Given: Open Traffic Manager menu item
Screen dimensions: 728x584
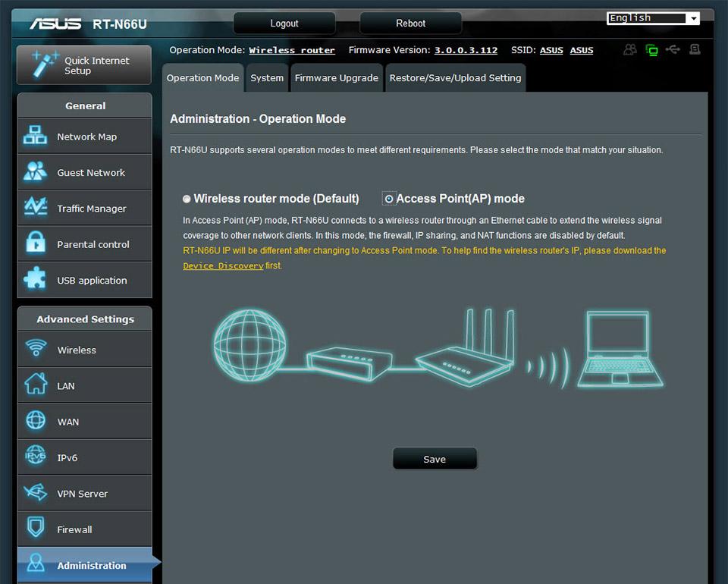Looking at the screenshot, I should click(85, 208).
